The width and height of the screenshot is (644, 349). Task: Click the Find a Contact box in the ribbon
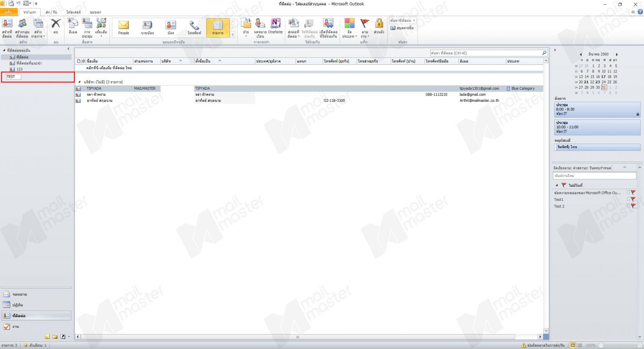pos(402,20)
